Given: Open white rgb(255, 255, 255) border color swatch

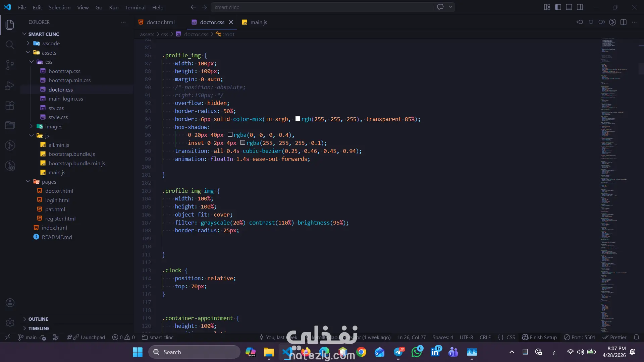Looking at the screenshot, I should click(298, 119).
